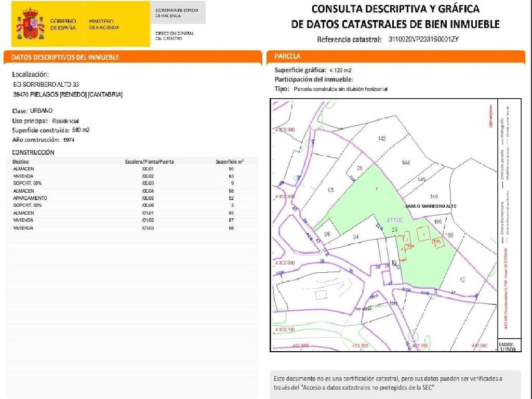Click the title 'CONSULTA DESCRIPTIVA Y GRÁFICA'
The width and height of the screenshot is (532, 399).
pyautogui.click(x=395, y=9)
